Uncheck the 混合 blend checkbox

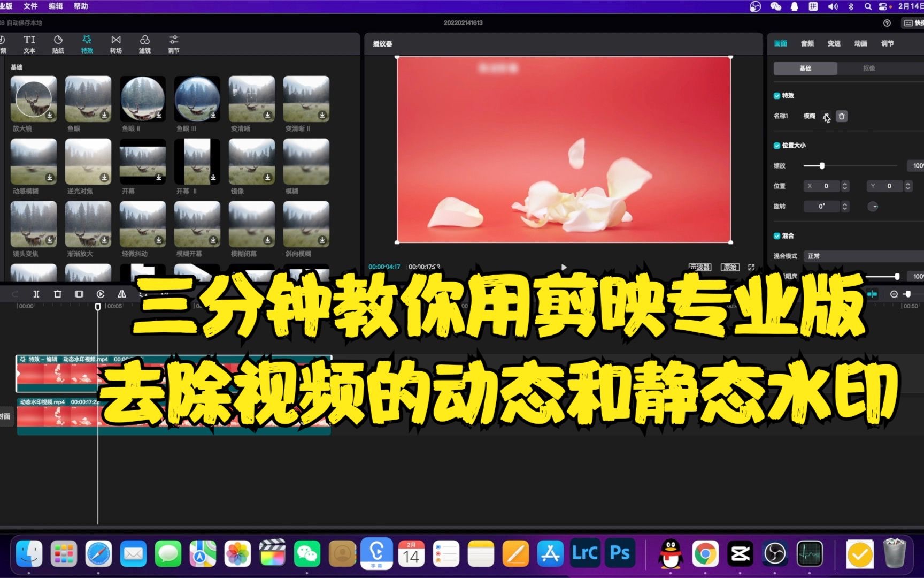pyautogui.click(x=777, y=236)
